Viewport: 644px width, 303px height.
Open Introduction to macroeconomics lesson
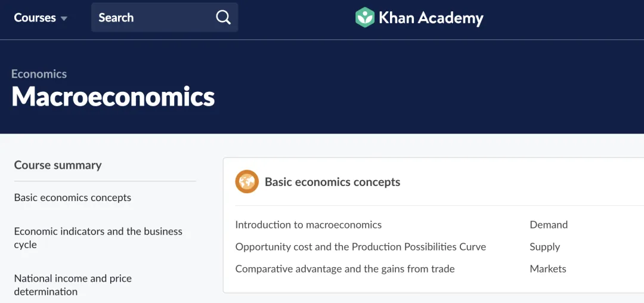(308, 225)
